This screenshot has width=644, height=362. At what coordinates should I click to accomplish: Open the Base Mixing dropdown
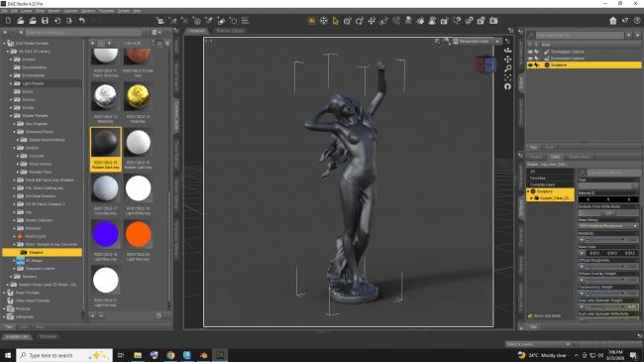pyautogui.click(x=608, y=226)
